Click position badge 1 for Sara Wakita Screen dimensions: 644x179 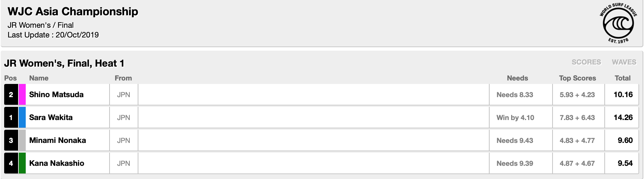[11, 117]
